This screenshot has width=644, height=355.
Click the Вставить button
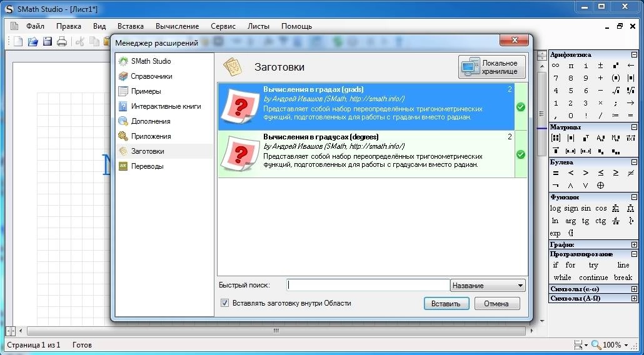click(446, 304)
